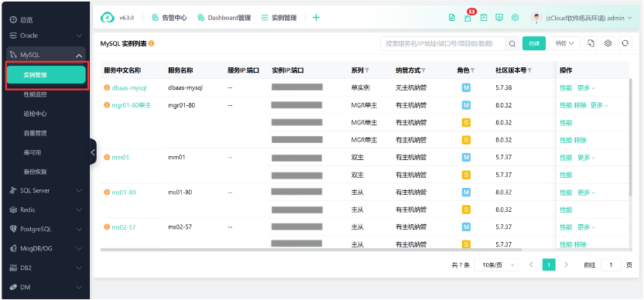Open 更多 menu for dbaas-mysql row
The width and height of the screenshot is (644, 300).
pyautogui.click(x=587, y=88)
